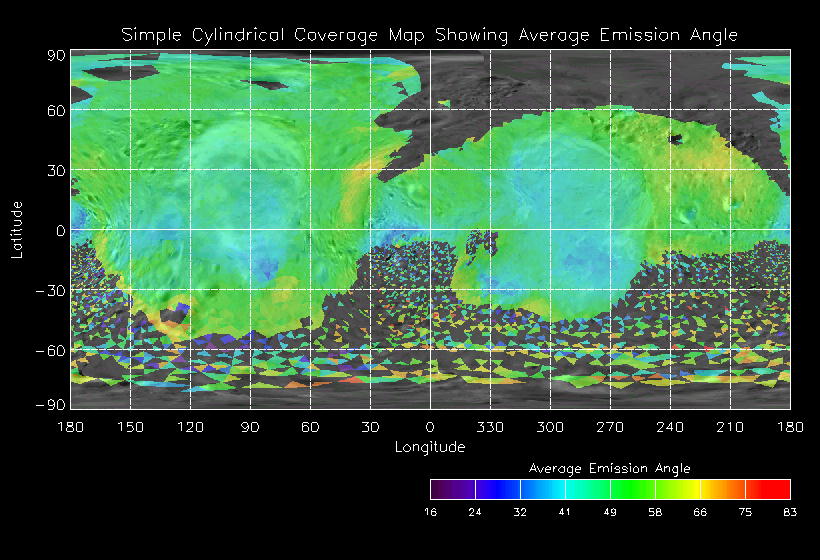
Task: Click the longitude tick label '300'
Action: (x=550, y=427)
